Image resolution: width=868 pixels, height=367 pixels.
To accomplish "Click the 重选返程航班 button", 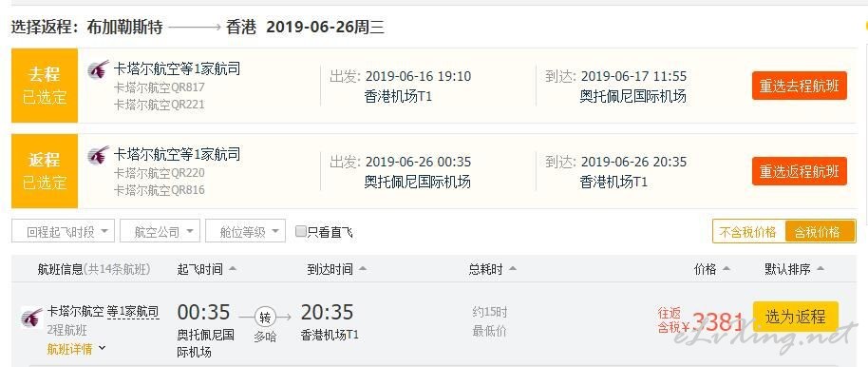I will [800, 171].
